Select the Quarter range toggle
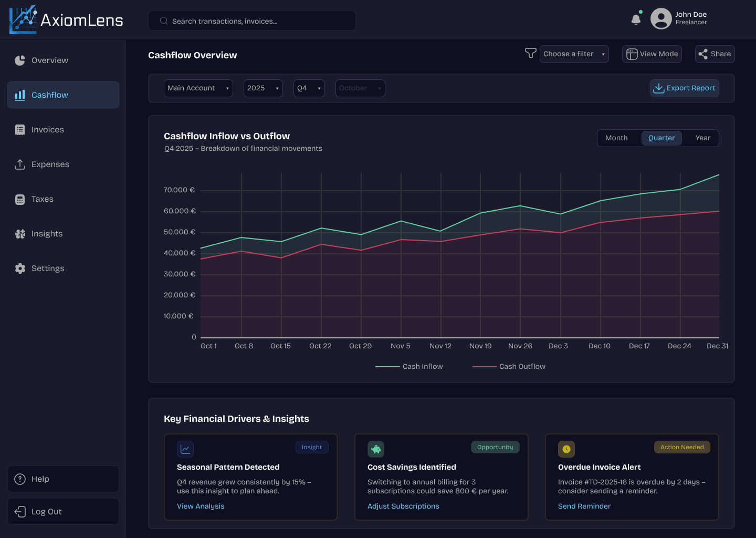756x538 pixels. pos(661,138)
